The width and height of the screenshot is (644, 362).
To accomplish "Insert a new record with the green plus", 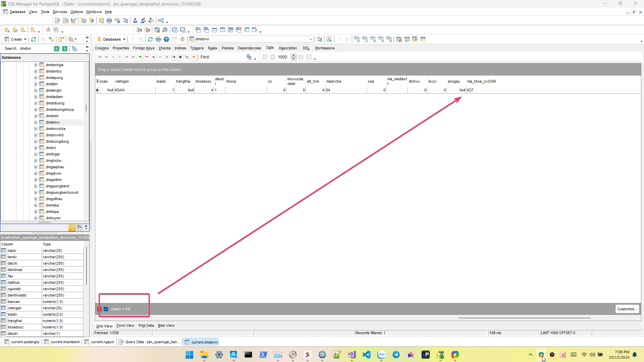I will point(140,57).
